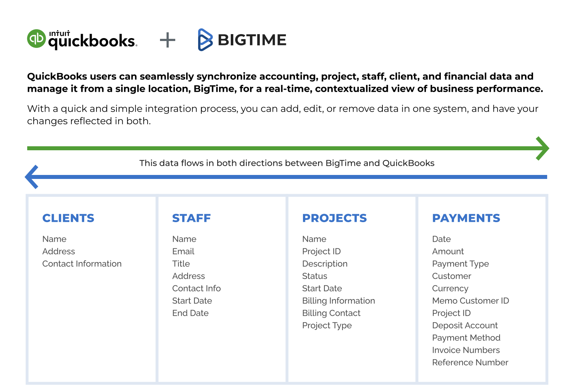The image size is (574, 392).
Task: Click Payment Method in the PAYMENTS list
Action: pyautogui.click(x=467, y=338)
